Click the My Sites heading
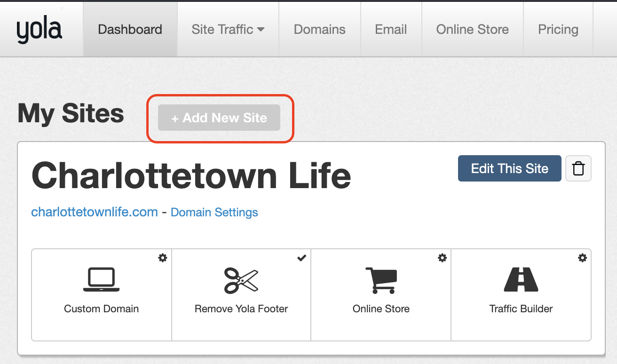 [71, 114]
